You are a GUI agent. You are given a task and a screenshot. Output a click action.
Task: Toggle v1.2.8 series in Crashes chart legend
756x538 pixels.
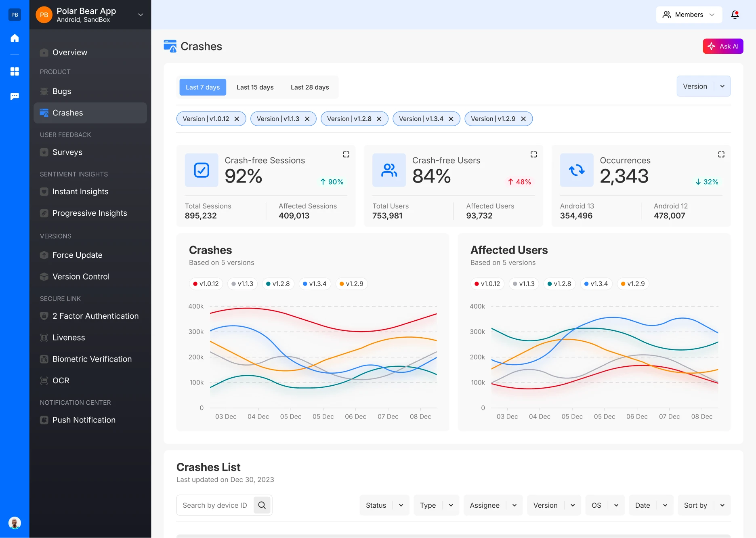click(x=278, y=284)
